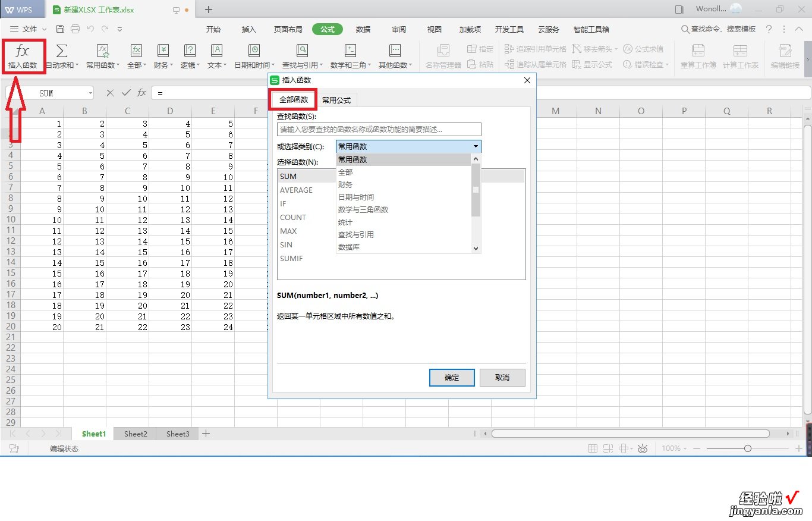Viewport: 812px width, 521px height.
Task: Close the 插入函数 dialog with X
Action: (527, 80)
